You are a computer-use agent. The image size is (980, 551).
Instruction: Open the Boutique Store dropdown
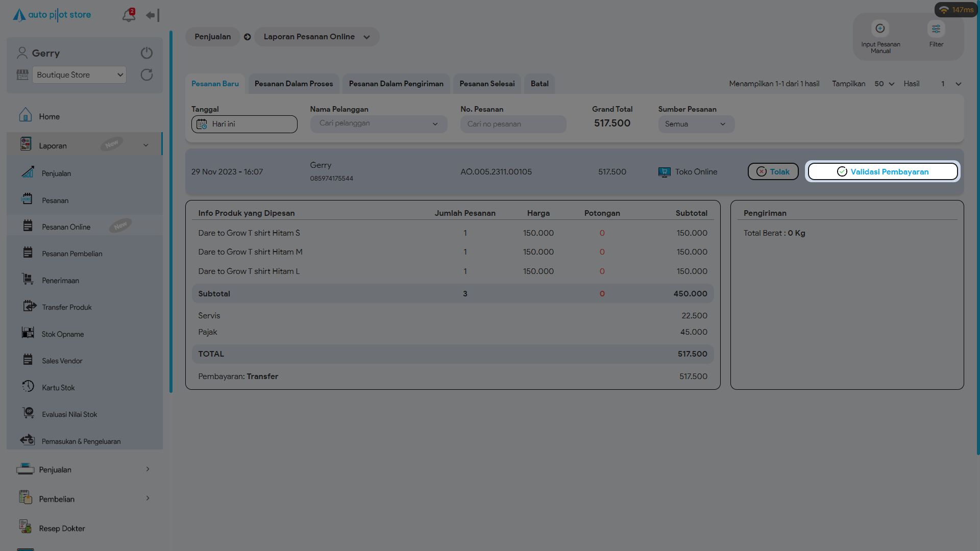tap(79, 75)
